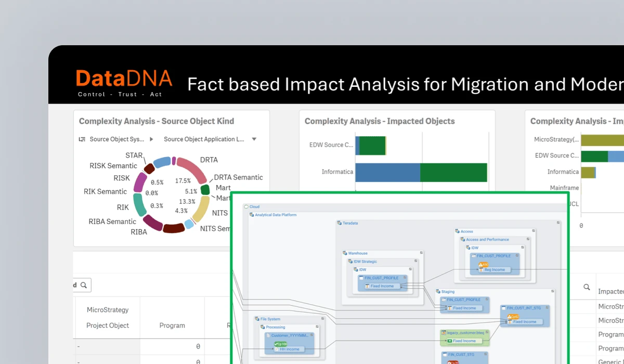The image size is (624, 364).
Task: Click the orange A90 warning badge
Action: tap(484, 265)
